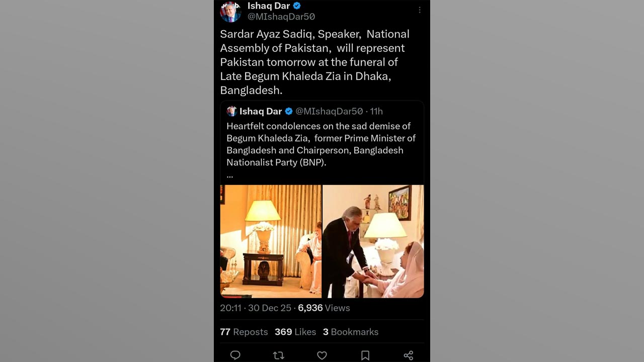Open right photo of man greeting woman
The image size is (644, 362).
[x=373, y=241]
